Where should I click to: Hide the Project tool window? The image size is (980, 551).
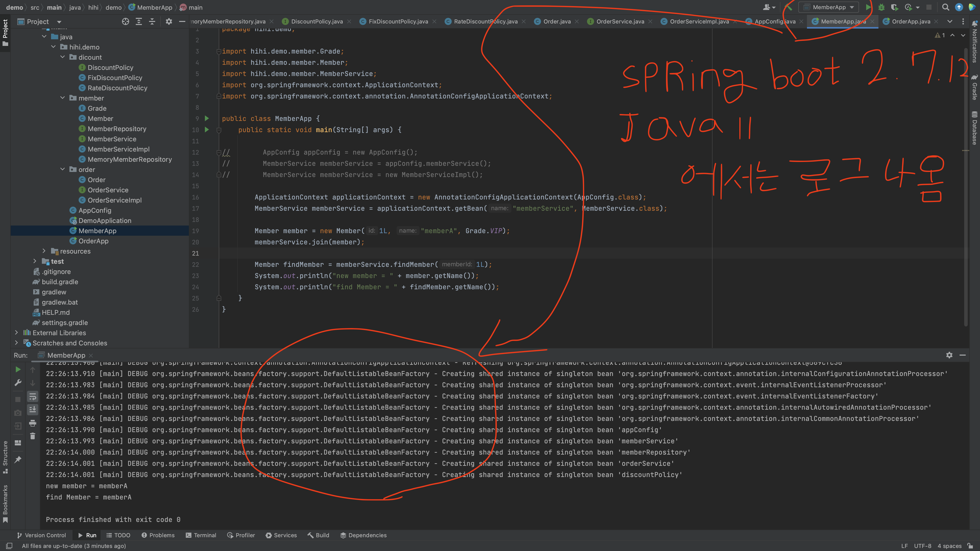pyautogui.click(x=182, y=22)
